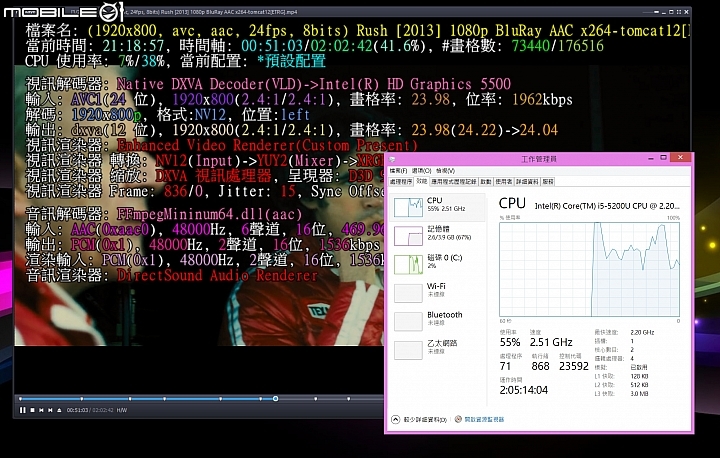Switch to the 應用程式歷程記錄 tab

tap(454, 181)
